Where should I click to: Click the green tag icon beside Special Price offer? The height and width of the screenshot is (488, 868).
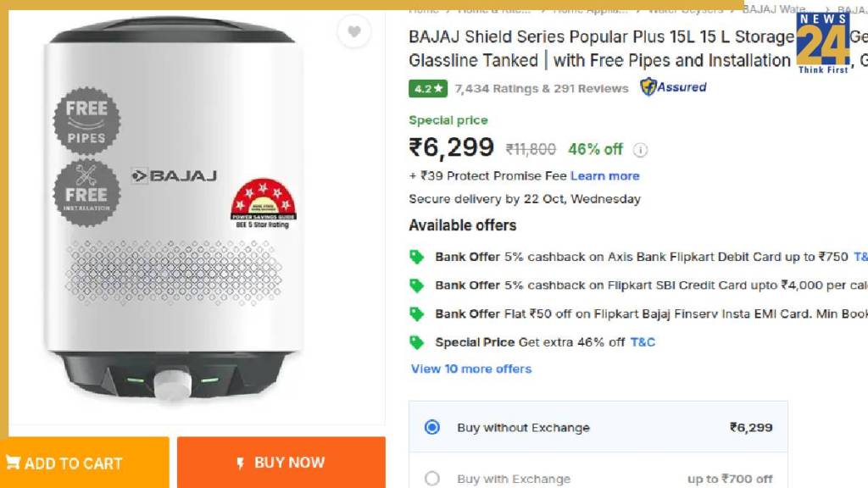417,342
